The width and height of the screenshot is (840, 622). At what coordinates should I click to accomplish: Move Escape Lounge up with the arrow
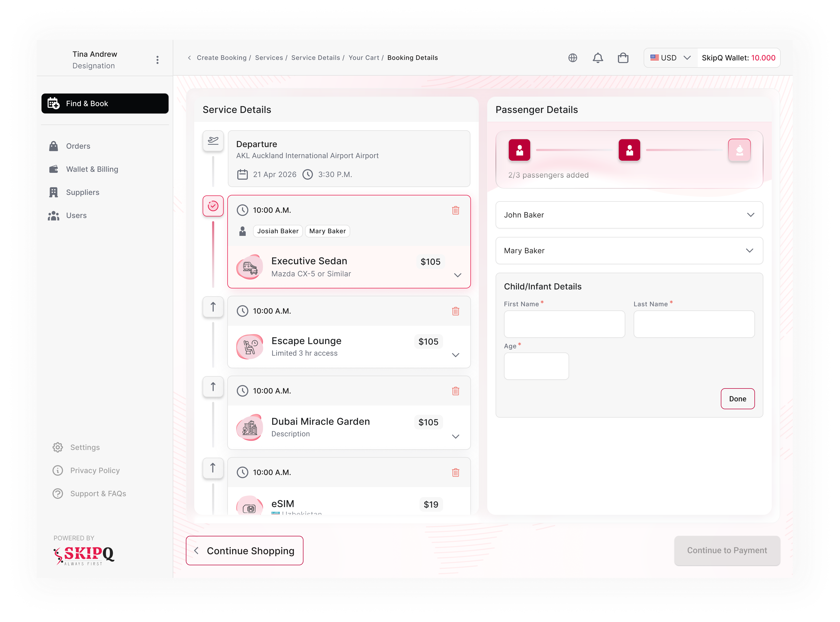[213, 307]
